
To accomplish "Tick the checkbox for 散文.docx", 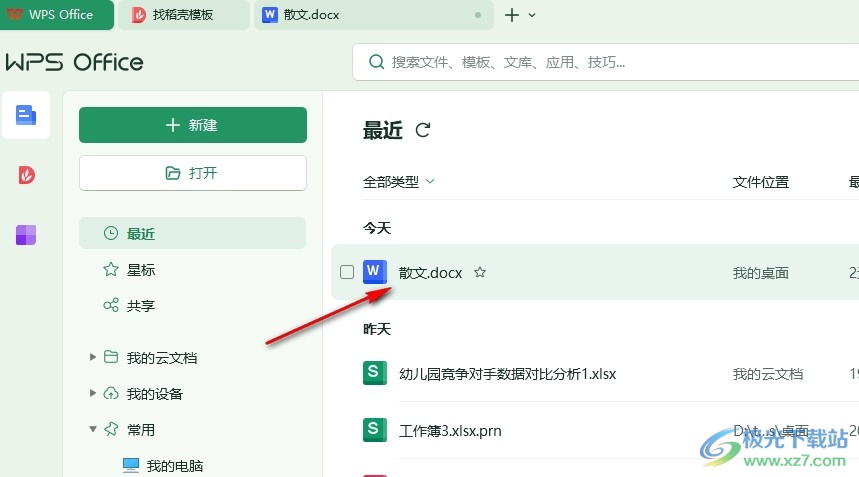I will click(347, 272).
